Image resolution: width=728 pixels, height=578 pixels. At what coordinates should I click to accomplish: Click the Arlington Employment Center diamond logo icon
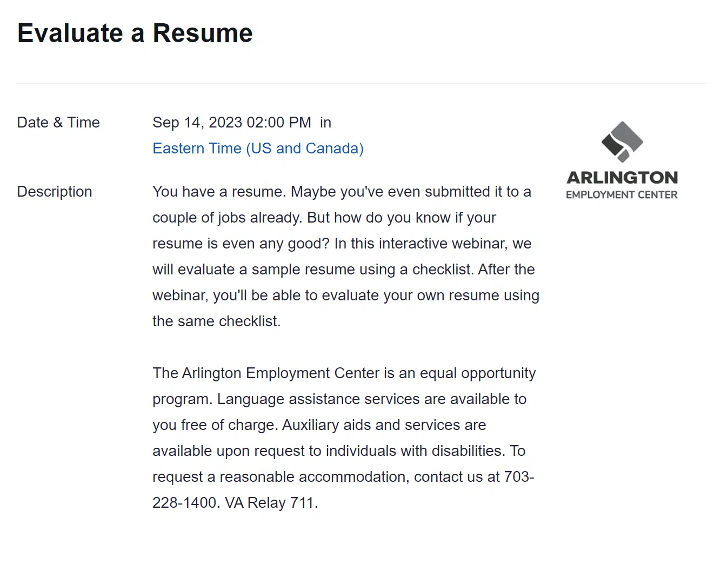coord(622,142)
